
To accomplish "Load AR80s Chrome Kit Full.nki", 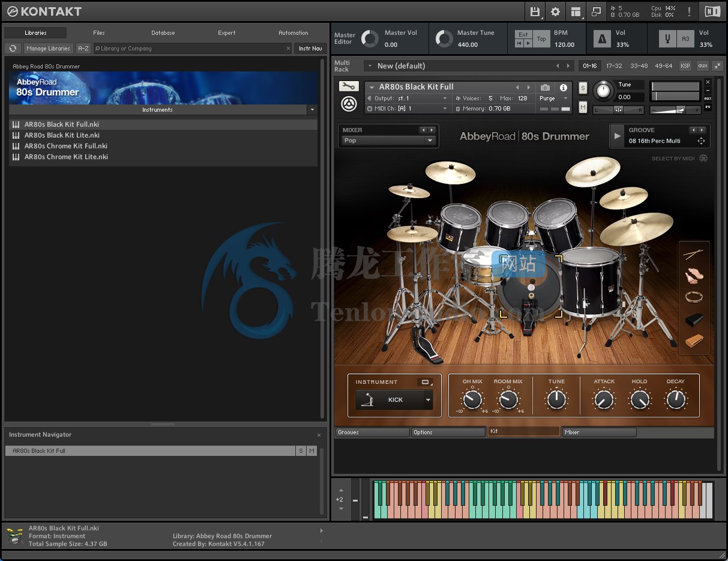I will [163, 146].
